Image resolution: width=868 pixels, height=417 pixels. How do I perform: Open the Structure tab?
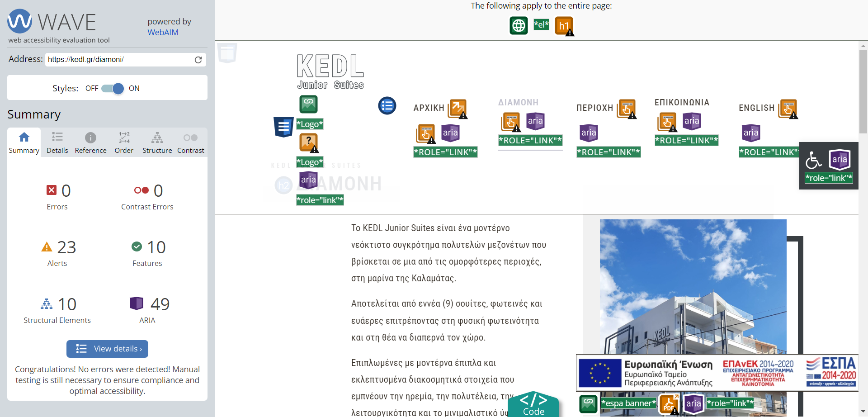[x=157, y=142]
